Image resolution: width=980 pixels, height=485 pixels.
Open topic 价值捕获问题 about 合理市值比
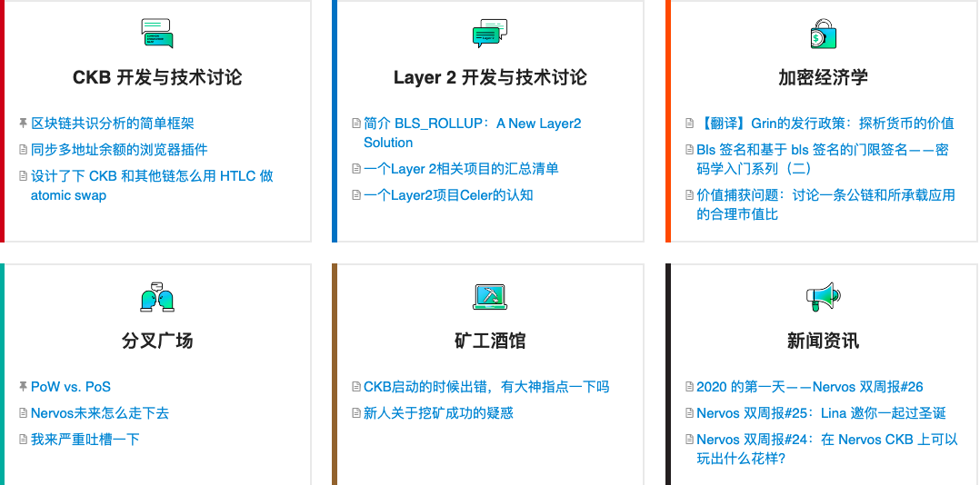point(826,204)
